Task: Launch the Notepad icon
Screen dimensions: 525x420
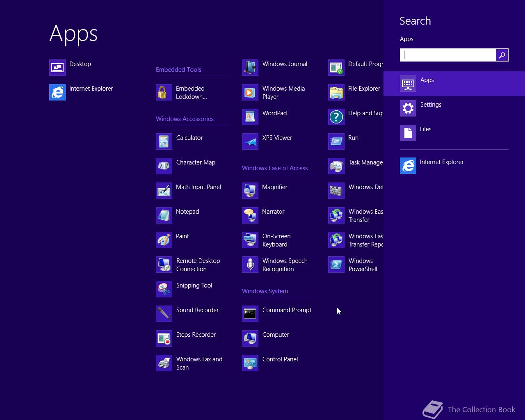Action: (164, 215)
